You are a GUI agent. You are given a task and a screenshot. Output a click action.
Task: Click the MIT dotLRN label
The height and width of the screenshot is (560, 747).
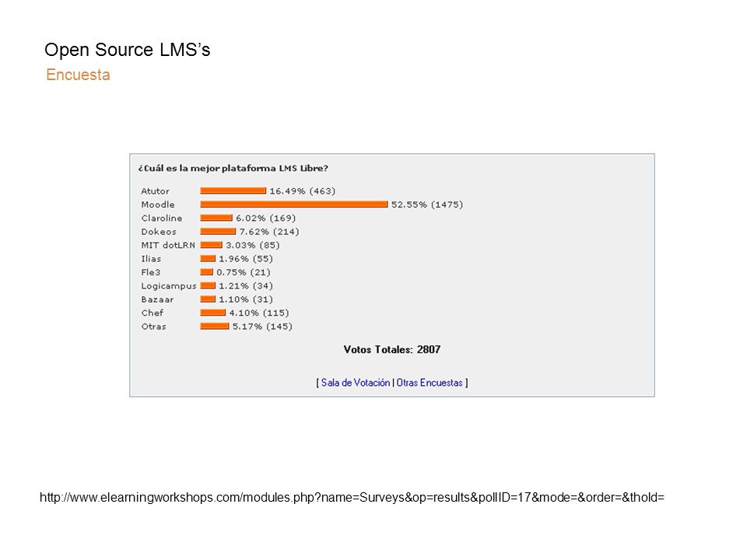[168, 245]
